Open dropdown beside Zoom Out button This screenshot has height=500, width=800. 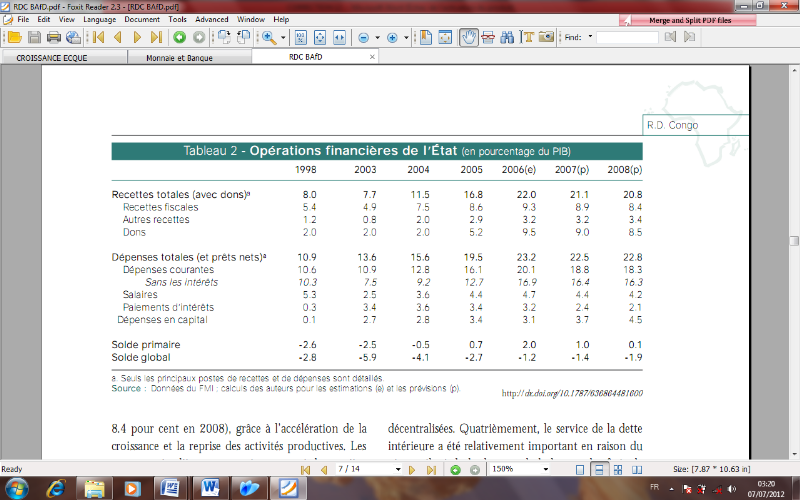click(377, 37)
